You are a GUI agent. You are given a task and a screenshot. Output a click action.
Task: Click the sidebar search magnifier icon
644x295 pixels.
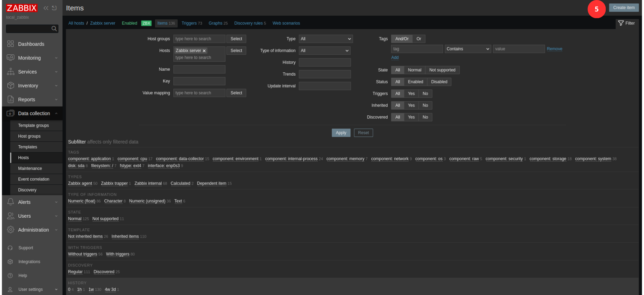coord(54,29)
